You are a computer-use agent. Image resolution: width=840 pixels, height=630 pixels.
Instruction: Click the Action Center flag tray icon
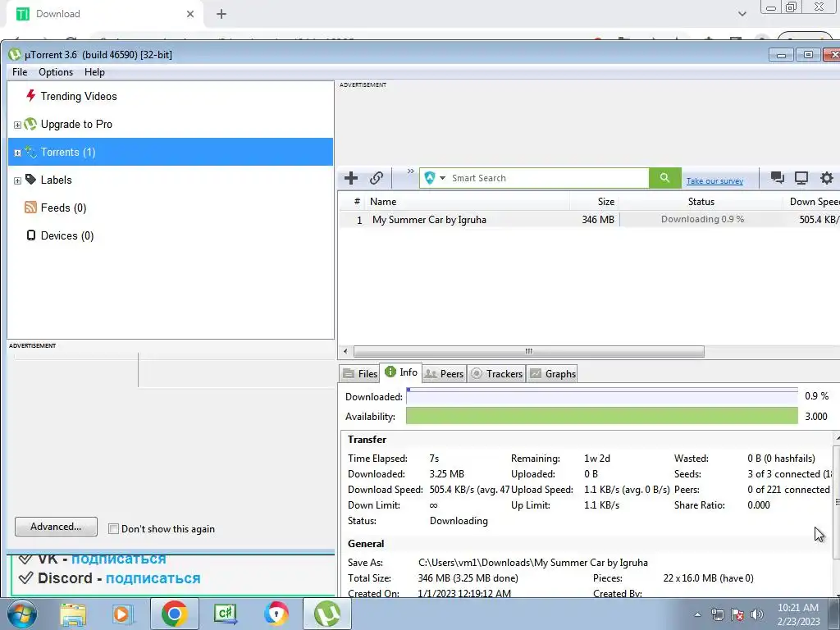pos(737,614)
